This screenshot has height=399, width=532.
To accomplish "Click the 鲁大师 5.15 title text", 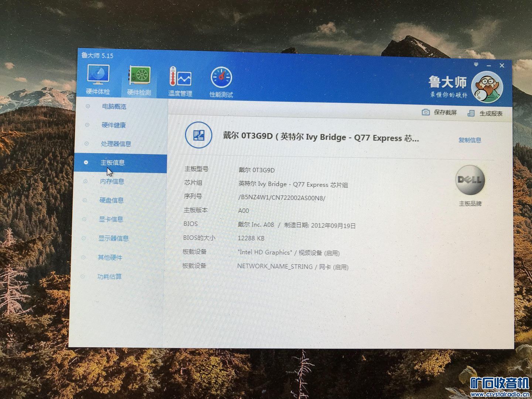I will coord(97,55).
